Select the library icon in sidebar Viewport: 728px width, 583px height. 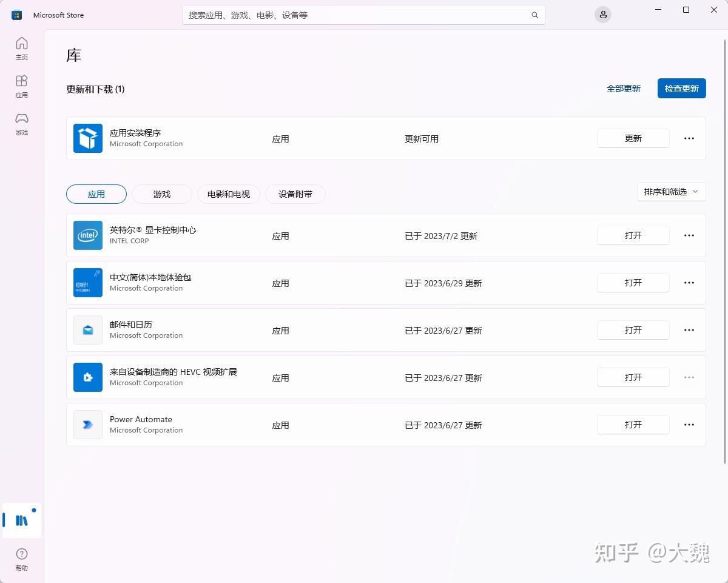22,521
